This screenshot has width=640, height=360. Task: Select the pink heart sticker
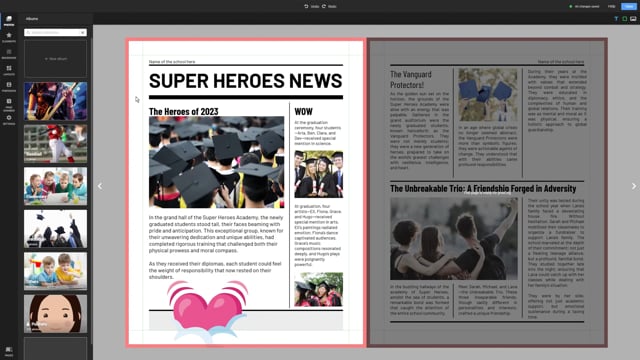pyautogui.click(x=207, y=311)
